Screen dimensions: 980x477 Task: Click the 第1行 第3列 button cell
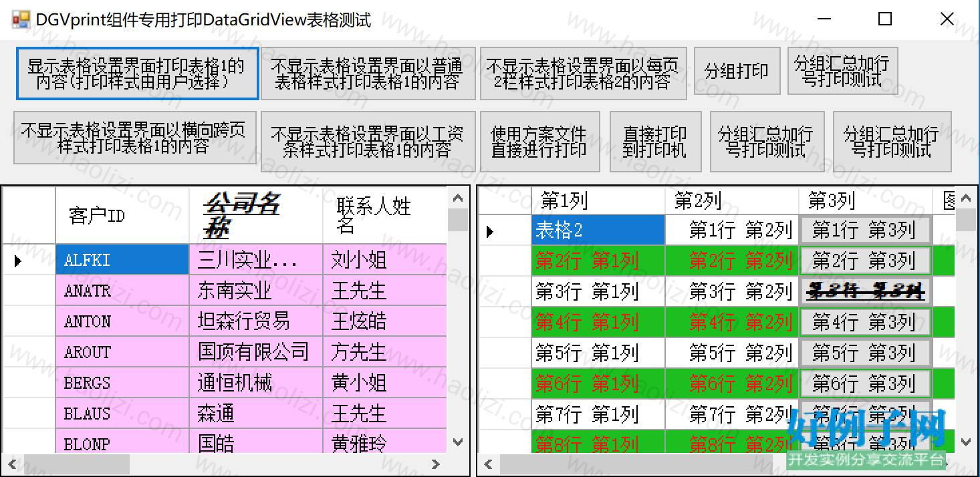click(866, 230)
